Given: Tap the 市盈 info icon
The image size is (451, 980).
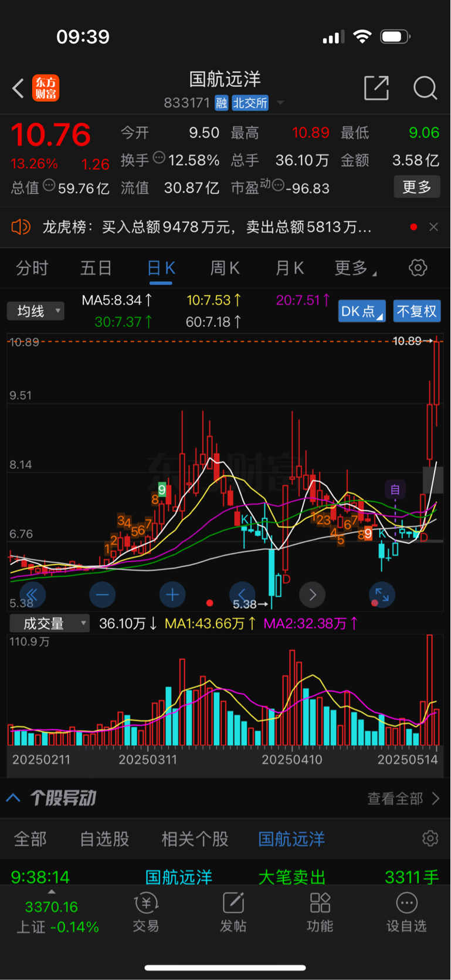Looking at the screenshot, I should click(278, 185).
